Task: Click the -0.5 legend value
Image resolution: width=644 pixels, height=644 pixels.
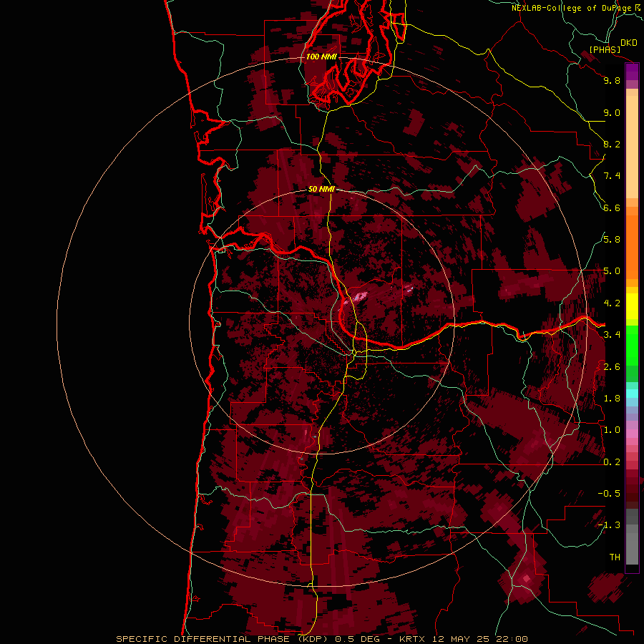Action: pyautogui.click(x=609, y=494)
